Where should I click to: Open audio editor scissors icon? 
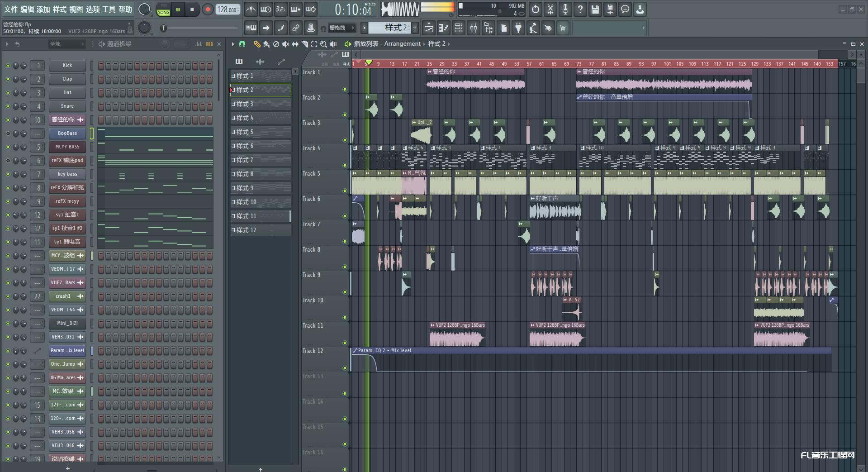pos(550,9)
